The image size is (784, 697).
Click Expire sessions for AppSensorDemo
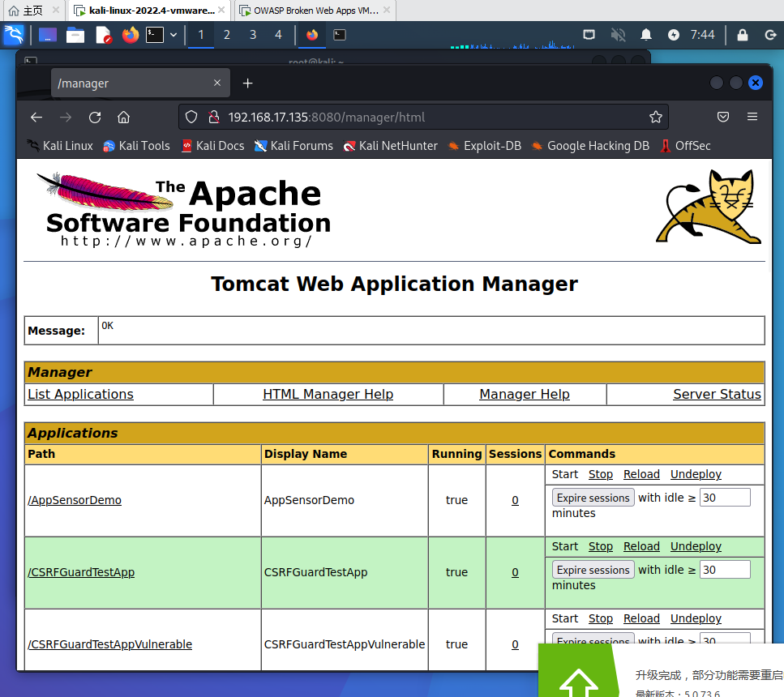click(593, 498)
